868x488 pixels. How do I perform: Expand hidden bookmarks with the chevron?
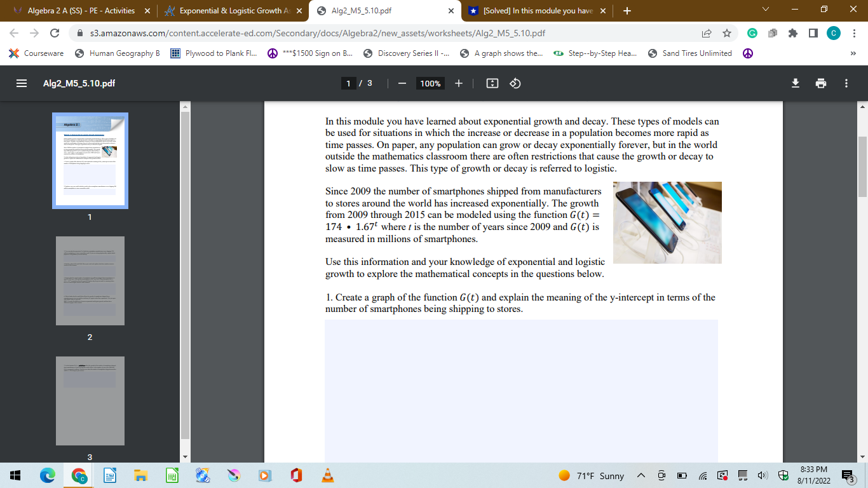[x=854, y=53]
